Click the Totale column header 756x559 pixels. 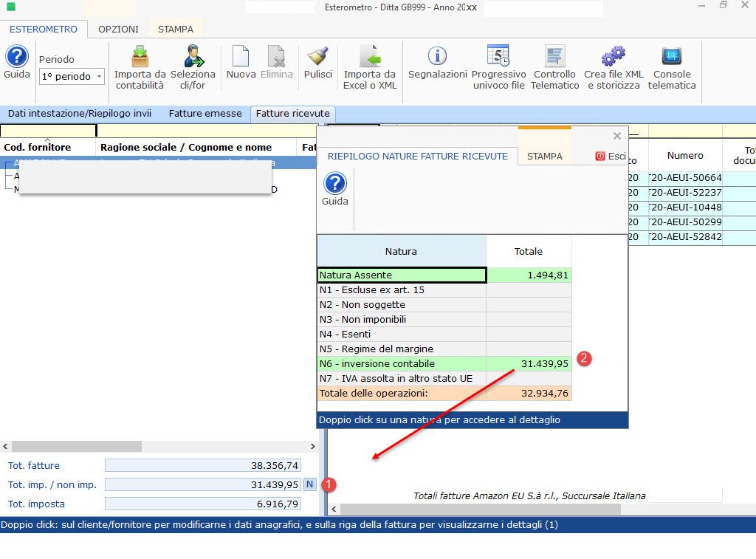tap(529, 251)
